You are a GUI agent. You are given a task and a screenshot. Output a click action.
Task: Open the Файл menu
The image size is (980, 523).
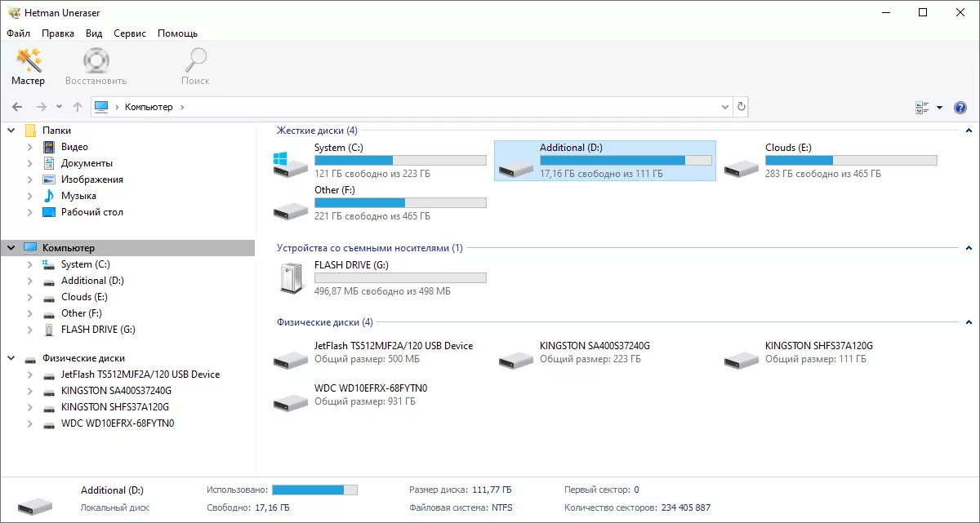pyautogui.click(x=18, y=33)
